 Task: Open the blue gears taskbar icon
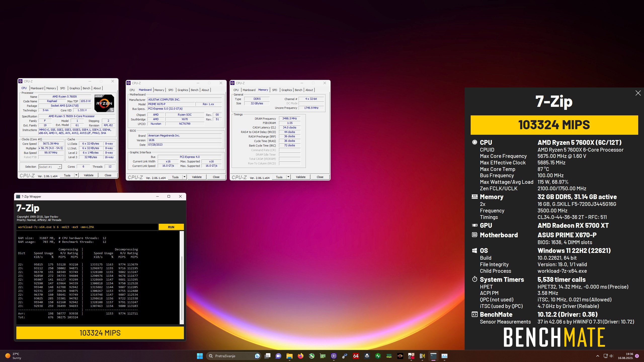coord(345,356)
